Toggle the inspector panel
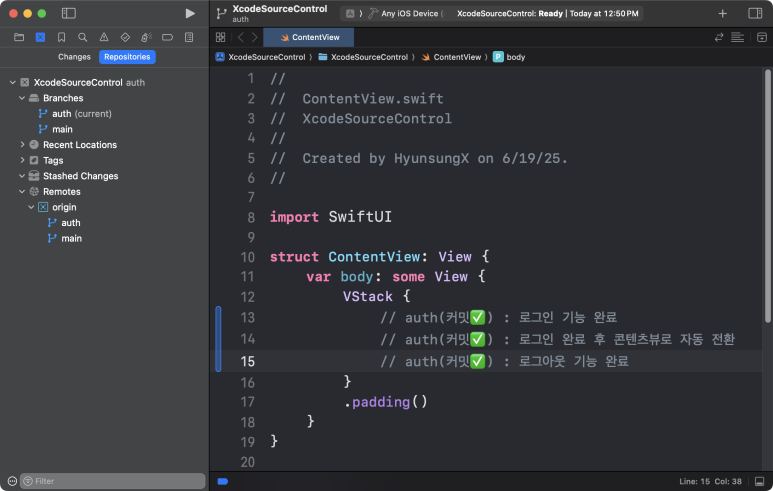This screenshot has height=491, width=773. point(755,13)
